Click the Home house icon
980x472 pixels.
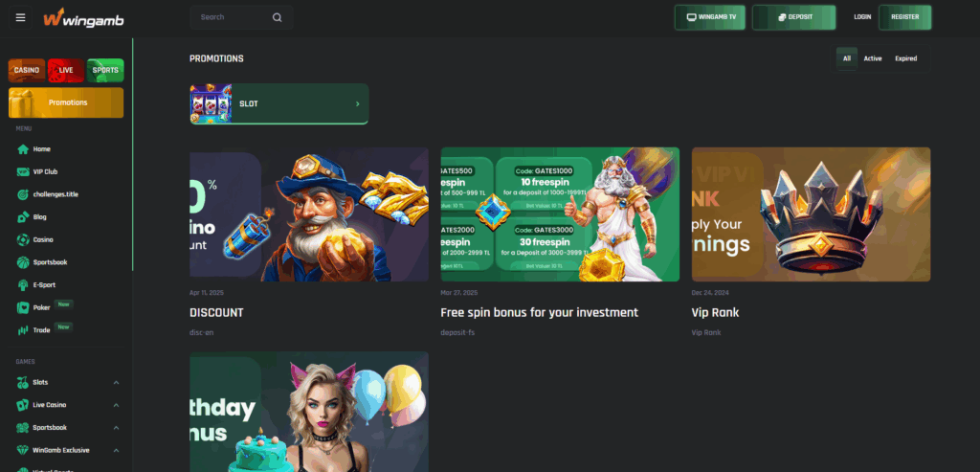point(23,149)
